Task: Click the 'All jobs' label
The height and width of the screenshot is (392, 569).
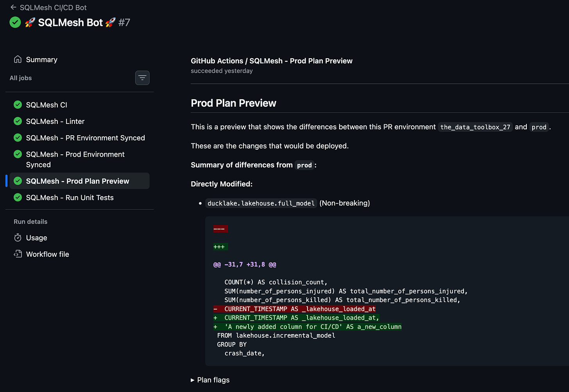Action: (21, 78)
